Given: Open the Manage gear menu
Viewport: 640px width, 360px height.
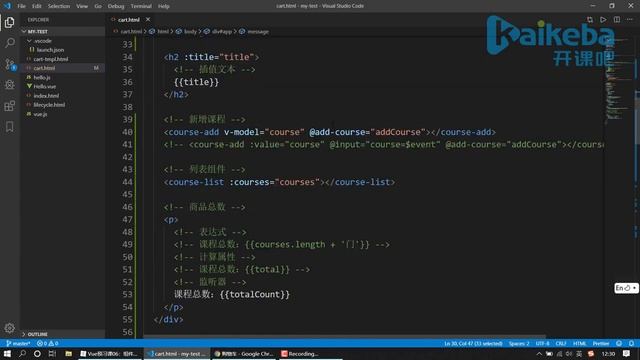Looking at the screenshot, I should click(x=9, y=328).
